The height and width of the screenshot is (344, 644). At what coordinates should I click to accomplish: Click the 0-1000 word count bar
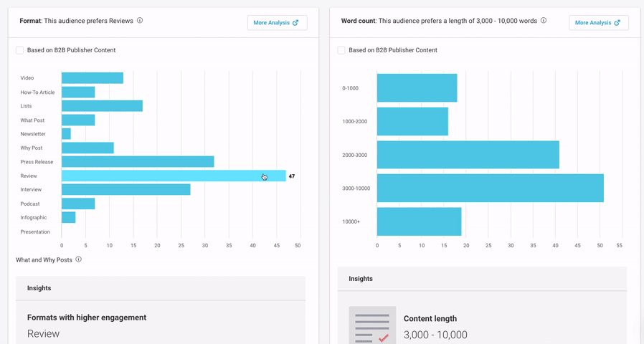(x=417, y=88)
